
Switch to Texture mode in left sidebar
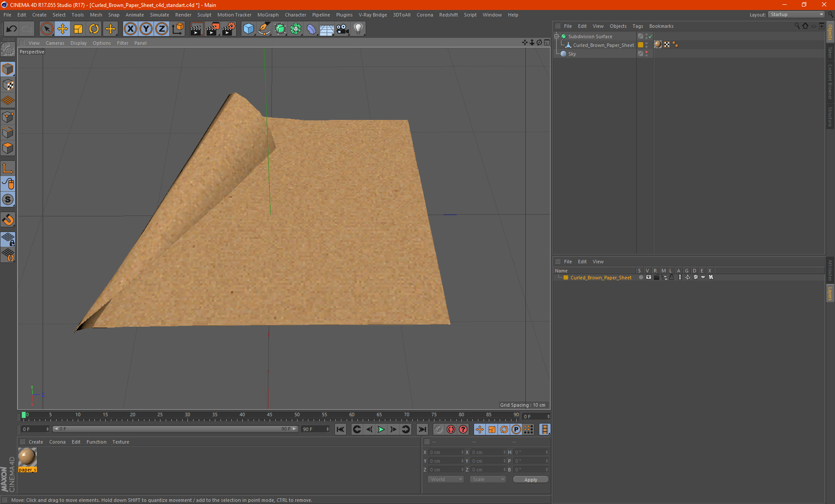8,85
